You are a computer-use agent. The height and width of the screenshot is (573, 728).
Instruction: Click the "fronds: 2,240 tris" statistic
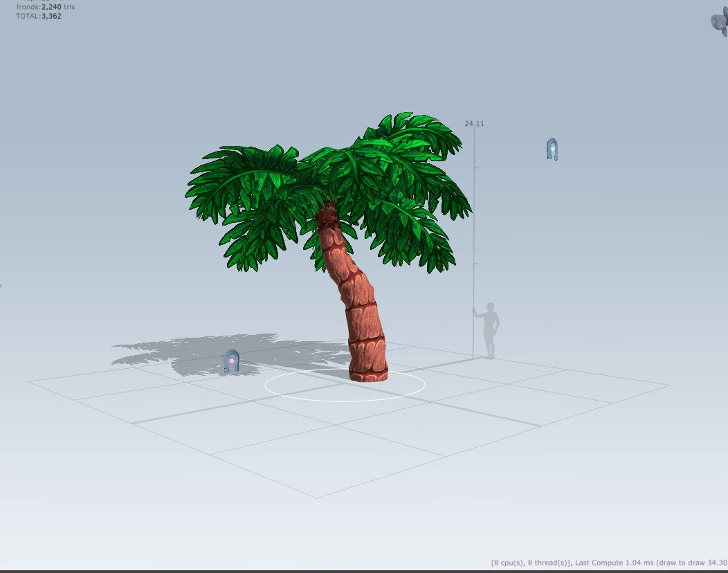pos(46,7)
